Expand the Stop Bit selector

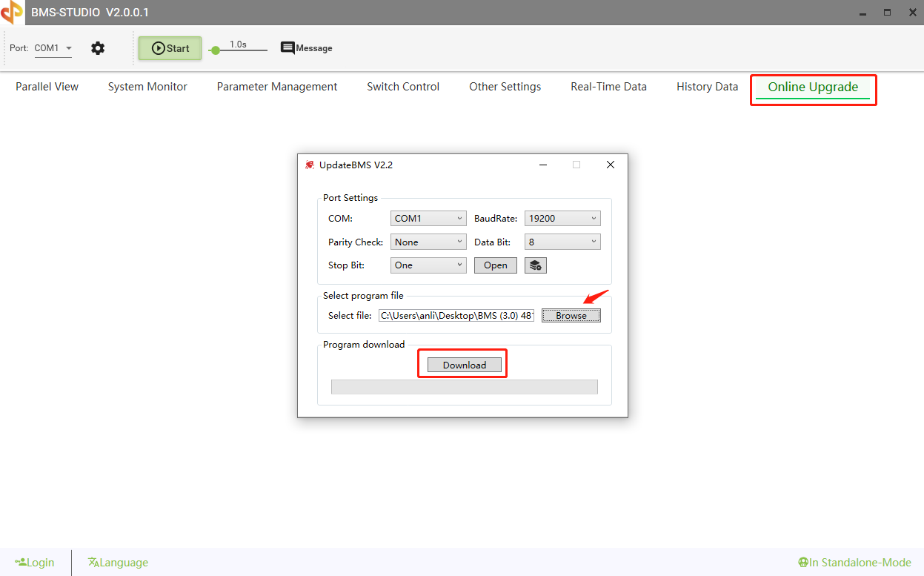point(428,265)
